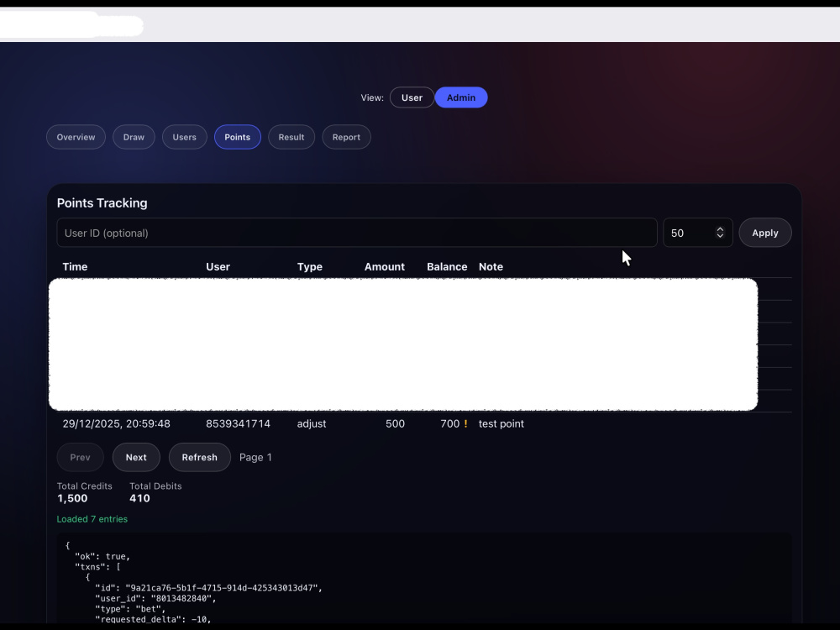Click the Total Credits value 1,500

[x=72, y=498]
